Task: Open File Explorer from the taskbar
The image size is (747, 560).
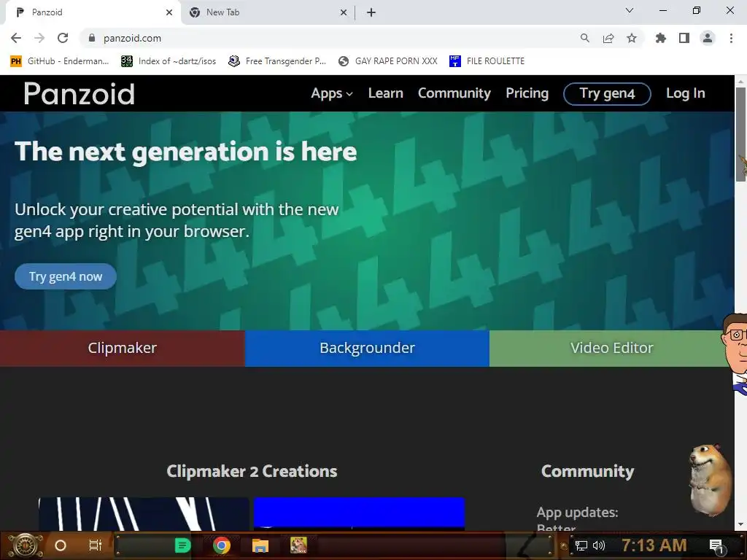Action: click(x=260, y=545)
